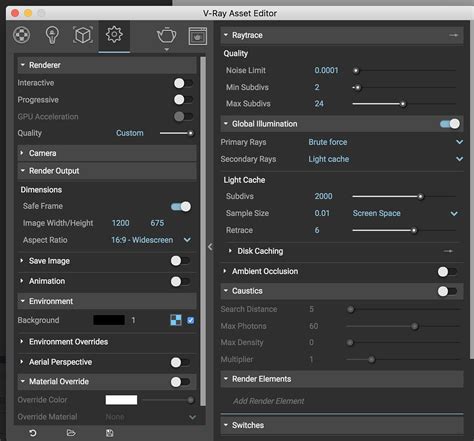Enable Save Image toggle
474x441 pixels.
click(x=180, y=261)
